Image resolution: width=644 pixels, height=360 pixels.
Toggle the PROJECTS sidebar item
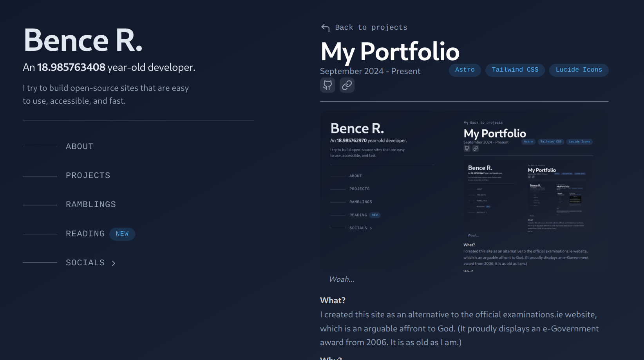click(88, 175)
